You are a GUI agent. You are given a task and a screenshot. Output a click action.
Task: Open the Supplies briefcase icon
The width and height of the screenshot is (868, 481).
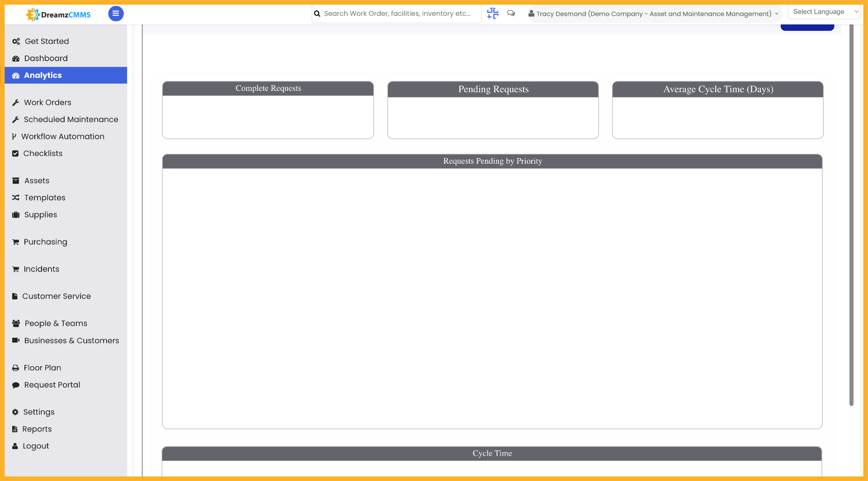point(16,214)
